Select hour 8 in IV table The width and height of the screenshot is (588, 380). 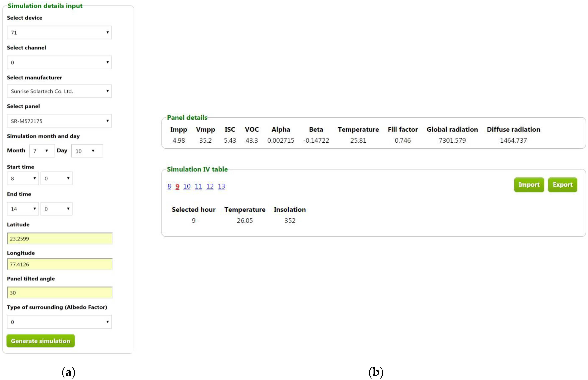169,186
